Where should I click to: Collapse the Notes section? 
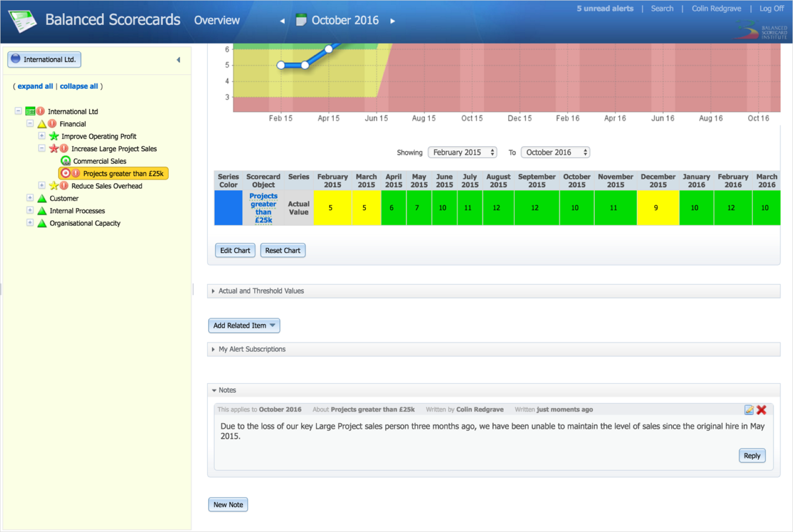click(493, 390)
